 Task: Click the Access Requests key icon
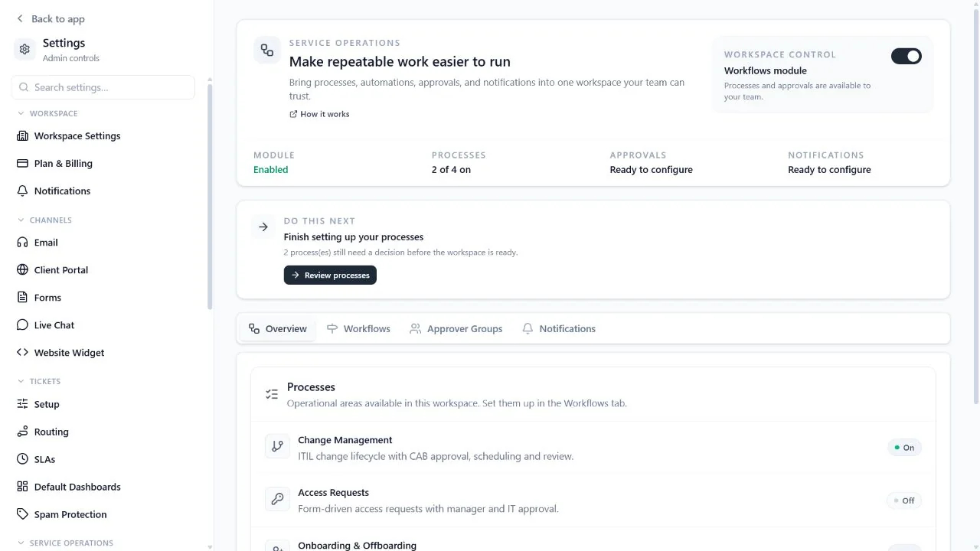tap(277, 499)
